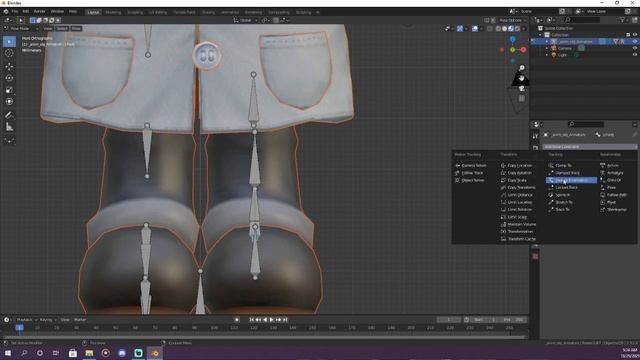Click View menu in 3D viewport header
This screenshot has width=640, height=360.
point(48,29)
